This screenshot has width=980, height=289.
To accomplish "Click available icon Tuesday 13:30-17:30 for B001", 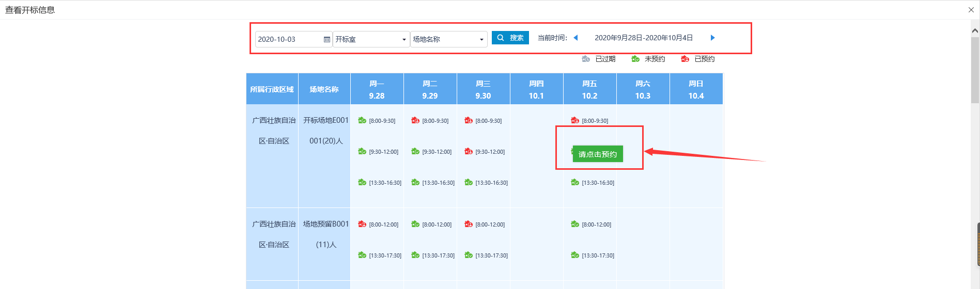I will pos(415,255).
